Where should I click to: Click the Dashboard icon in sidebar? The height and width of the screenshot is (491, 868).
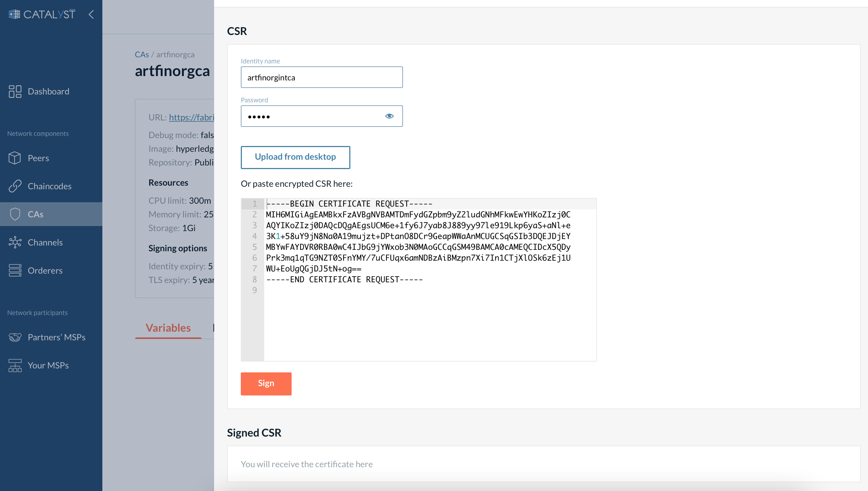coord(14,91)
